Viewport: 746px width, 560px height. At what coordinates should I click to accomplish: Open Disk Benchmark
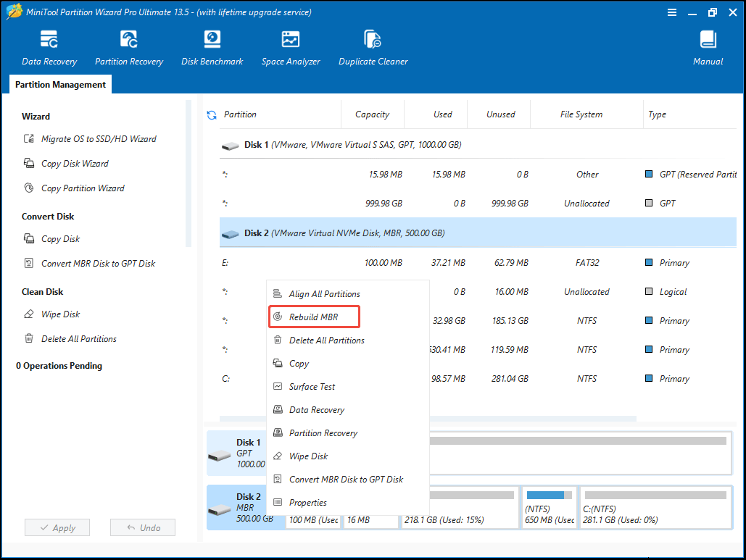[x=212, y=47]
